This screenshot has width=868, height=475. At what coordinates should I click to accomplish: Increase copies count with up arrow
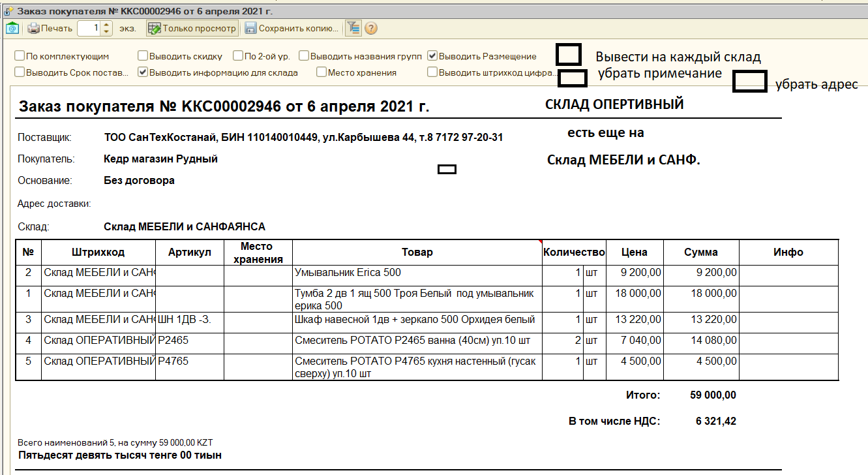107,25
